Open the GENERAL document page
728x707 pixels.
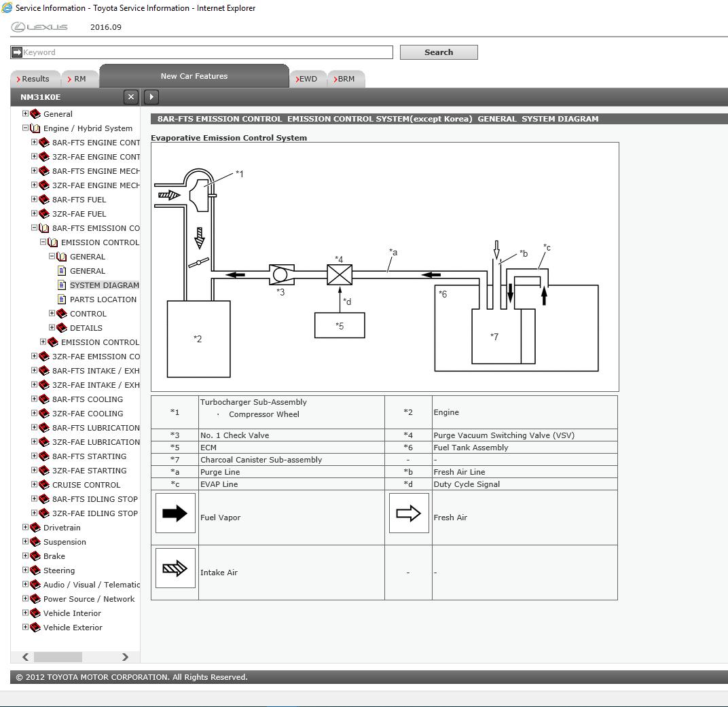tap(88, 270)
